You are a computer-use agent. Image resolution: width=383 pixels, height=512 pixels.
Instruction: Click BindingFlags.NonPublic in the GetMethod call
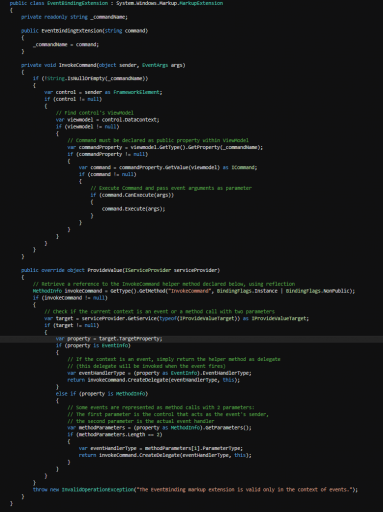pos(318,291)
